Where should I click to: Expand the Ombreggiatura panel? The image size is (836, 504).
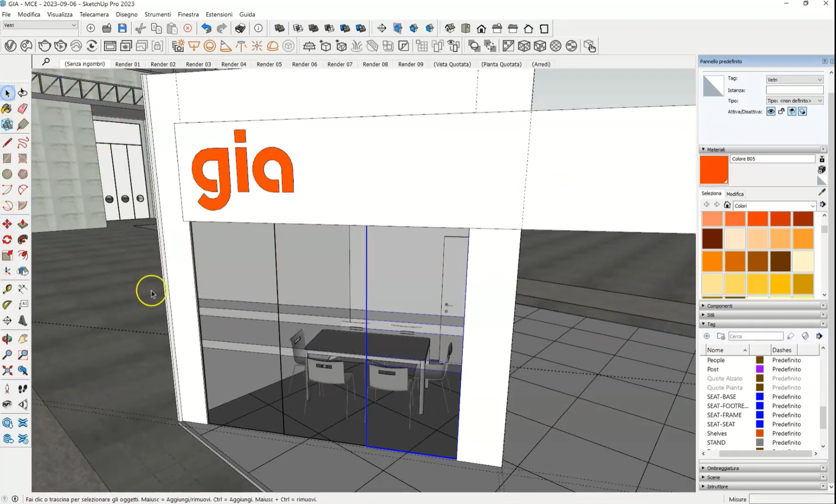(x=723, y=468)
